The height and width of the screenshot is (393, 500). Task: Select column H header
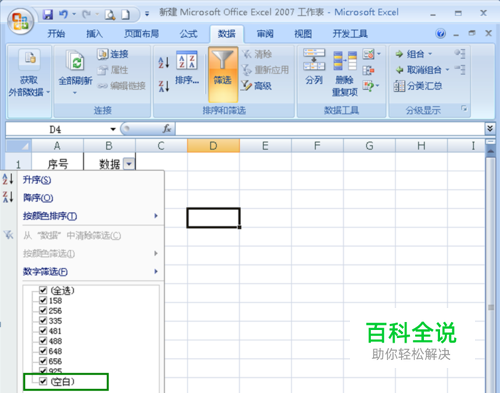tap(421, 146)
